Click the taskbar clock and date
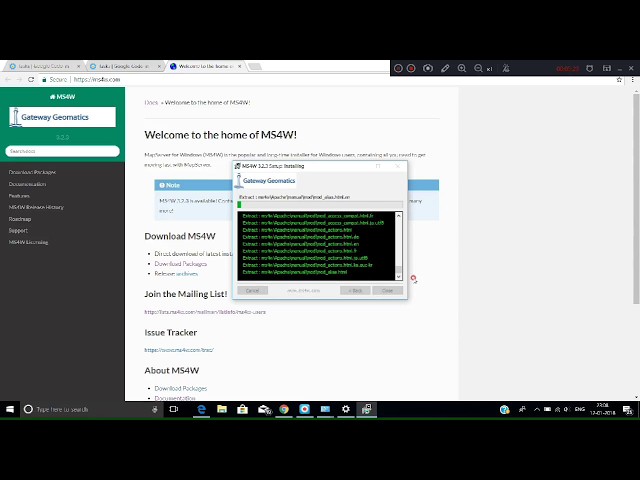Viewport: 640px width, 480px height. 602,409
